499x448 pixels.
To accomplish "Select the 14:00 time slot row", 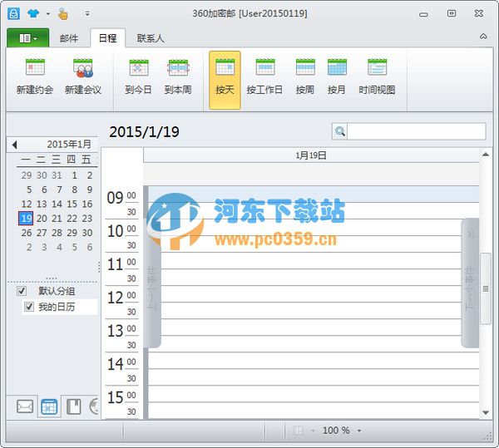I will tap(314, 361).
